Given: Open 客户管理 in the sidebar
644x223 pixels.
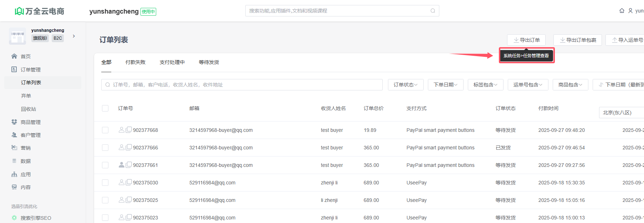Looking at the screenshot, I should click(30, 135).
